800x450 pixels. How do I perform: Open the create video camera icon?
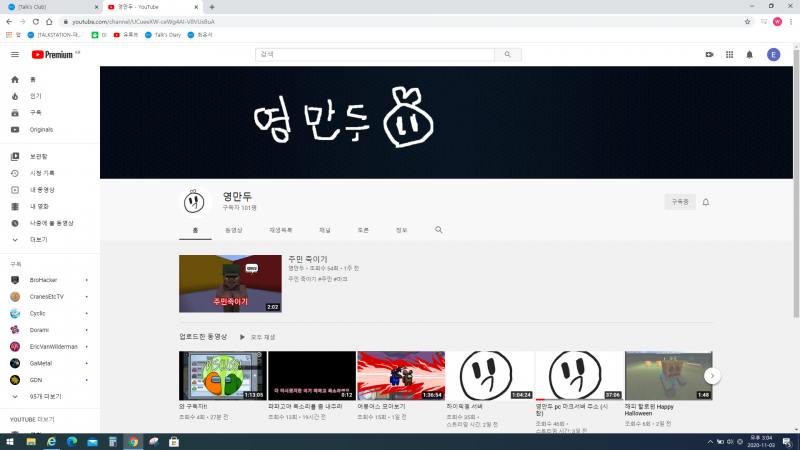point(709,55)
